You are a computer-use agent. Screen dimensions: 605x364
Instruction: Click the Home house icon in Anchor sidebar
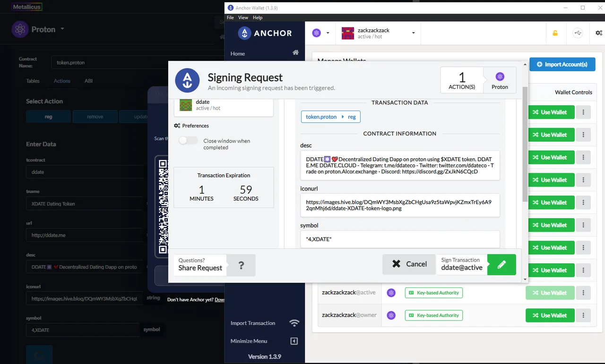(x=295, y=52)
